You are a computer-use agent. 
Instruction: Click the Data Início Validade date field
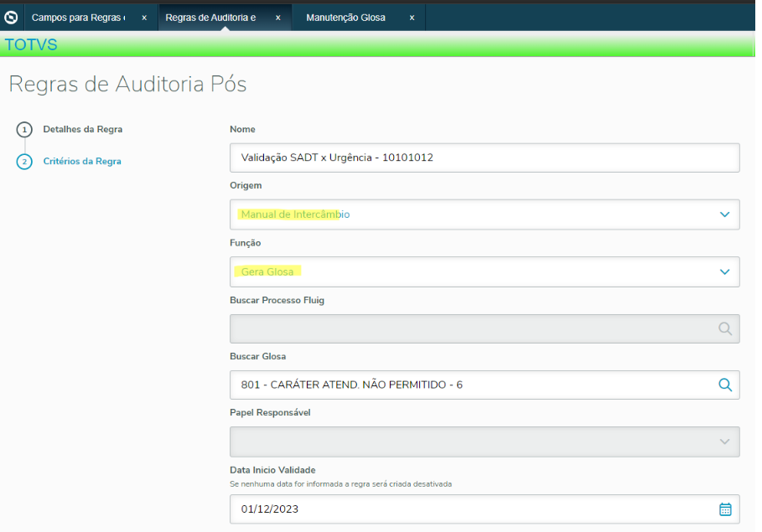[x=469, y=509]
